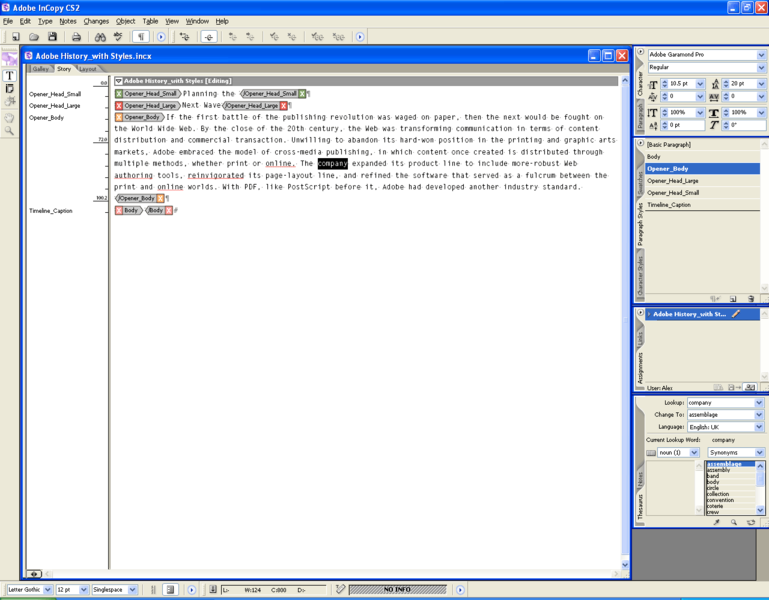Open the font family Adobe Garamond Pro dropdown
The width and height of the screenshot is (769, 600).
coord(761,54)
